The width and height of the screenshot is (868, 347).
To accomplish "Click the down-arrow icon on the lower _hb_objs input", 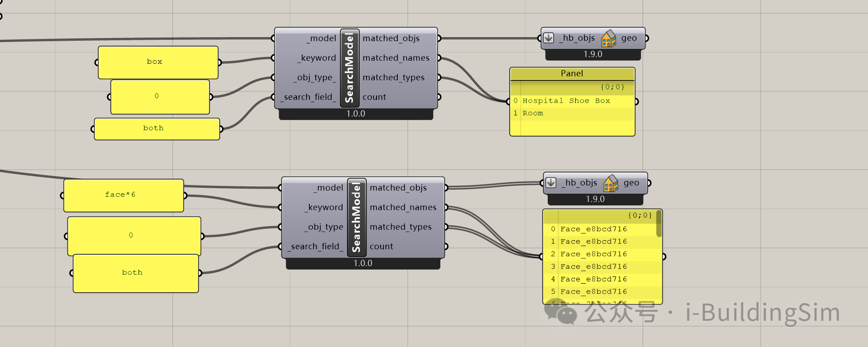I will tap(551, 183).
